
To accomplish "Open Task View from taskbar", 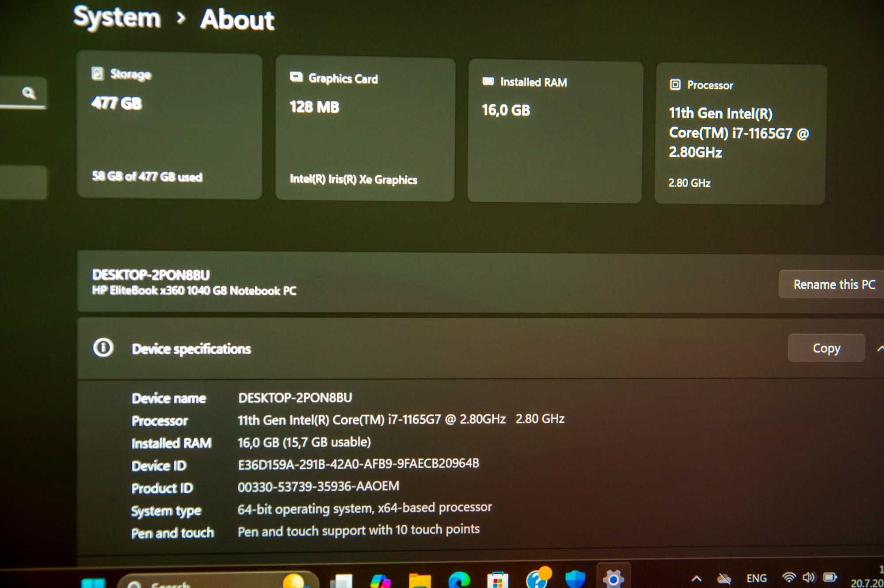I will pyautogui.click(x=342, y=581).
